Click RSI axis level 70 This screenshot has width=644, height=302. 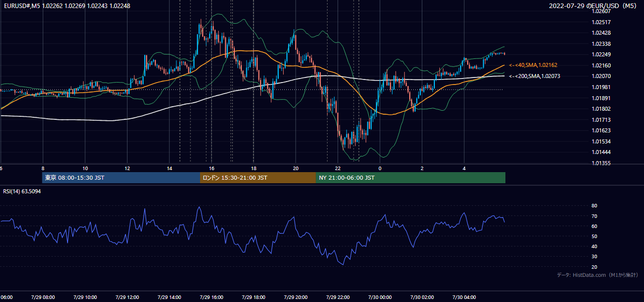595,216
